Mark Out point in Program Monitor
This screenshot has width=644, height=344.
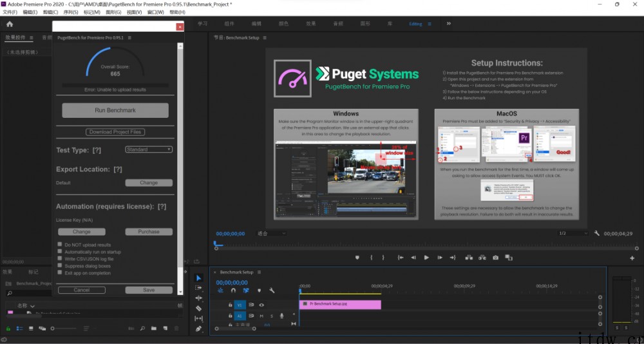(383, 258)
